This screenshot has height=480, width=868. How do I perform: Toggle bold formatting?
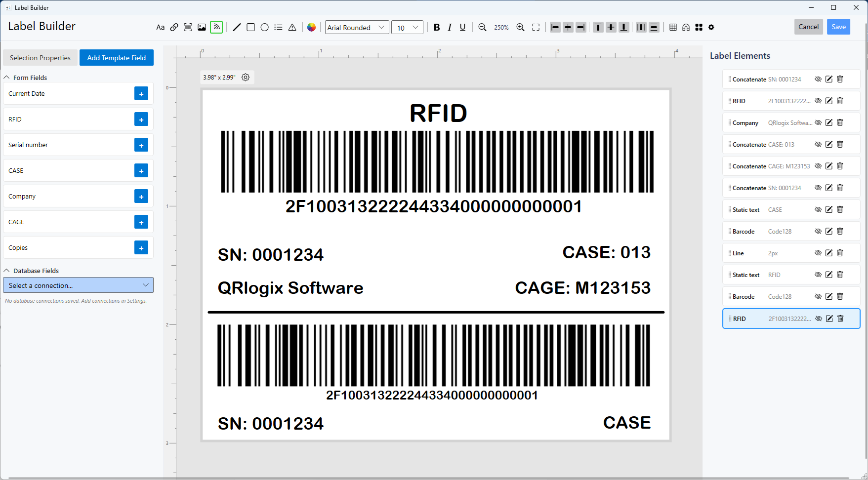click(x=437, y=27)
